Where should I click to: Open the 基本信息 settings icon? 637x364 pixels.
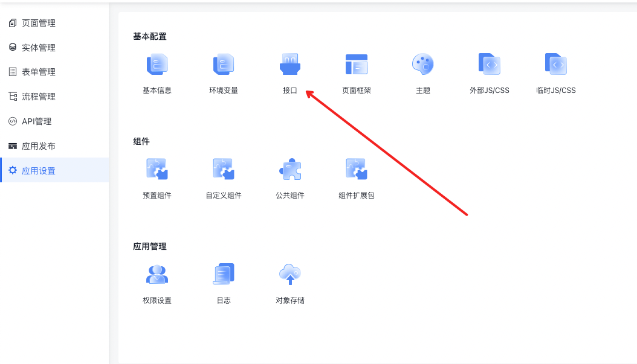click(157, 65)
